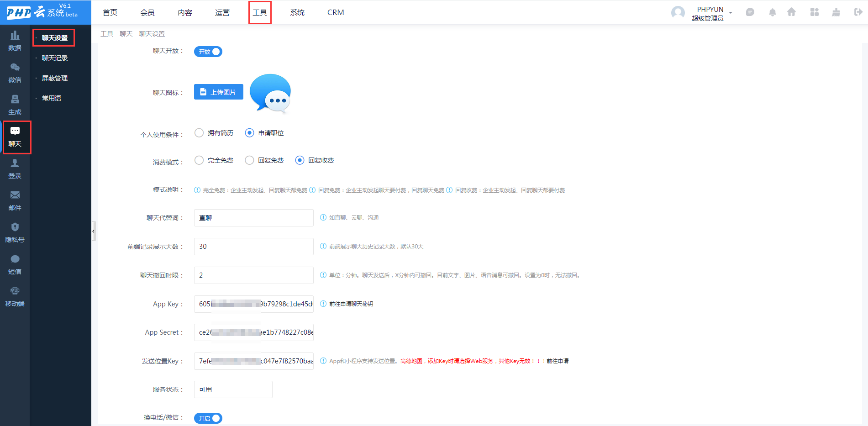Click the message bubble icon in the header
The image size is (868, 426).
pos(750,12)
